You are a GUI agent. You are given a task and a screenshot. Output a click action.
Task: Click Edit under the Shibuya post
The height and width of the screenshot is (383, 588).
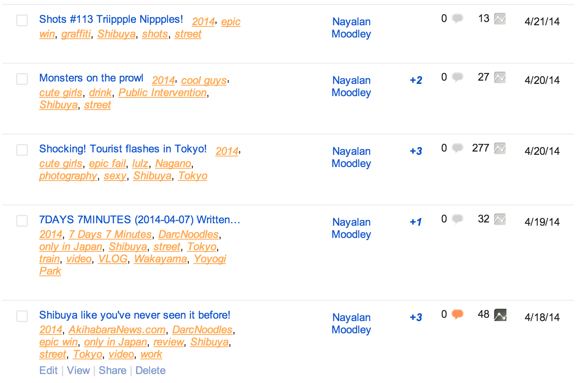point(49,370)
